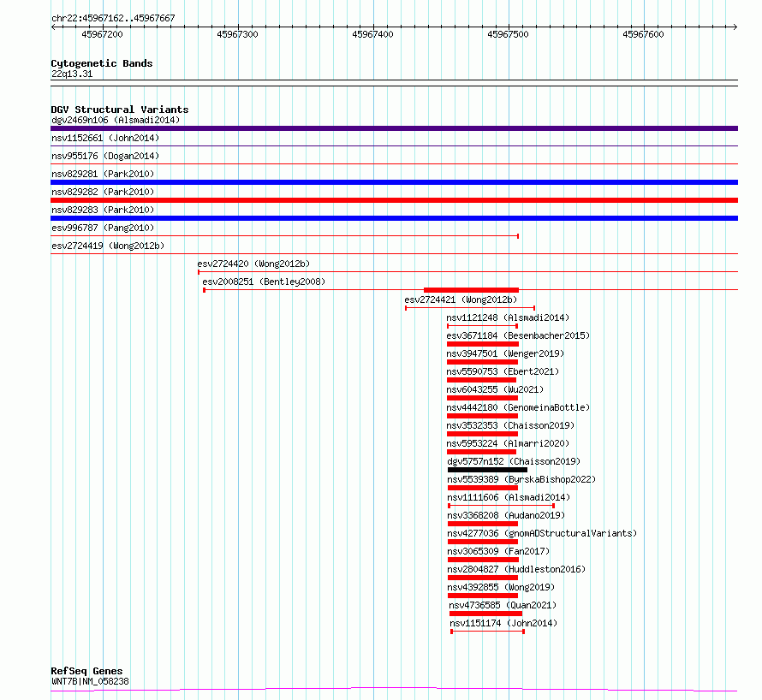Click the black dgv5757n152 variant bar
Viewport: 762px width, 700px height.
point(487,470)
